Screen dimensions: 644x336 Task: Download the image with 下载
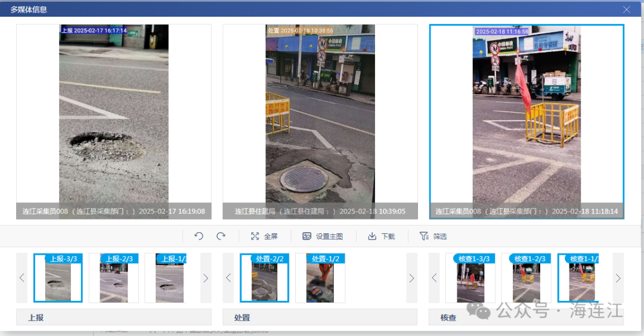(x=381, y=236)
